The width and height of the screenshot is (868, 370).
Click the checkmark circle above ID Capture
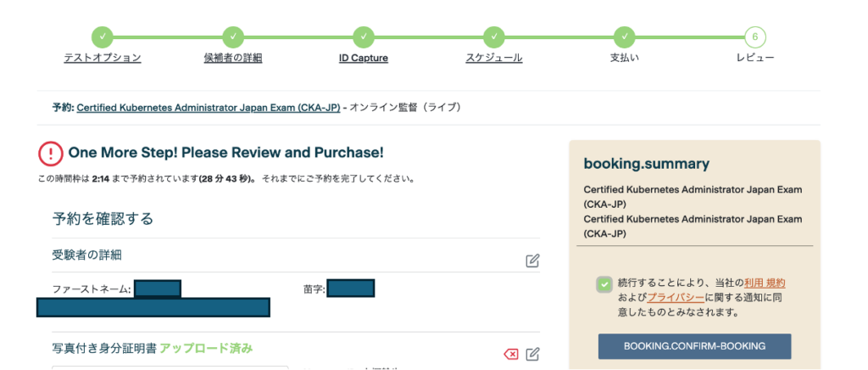(x=364, y=36)
